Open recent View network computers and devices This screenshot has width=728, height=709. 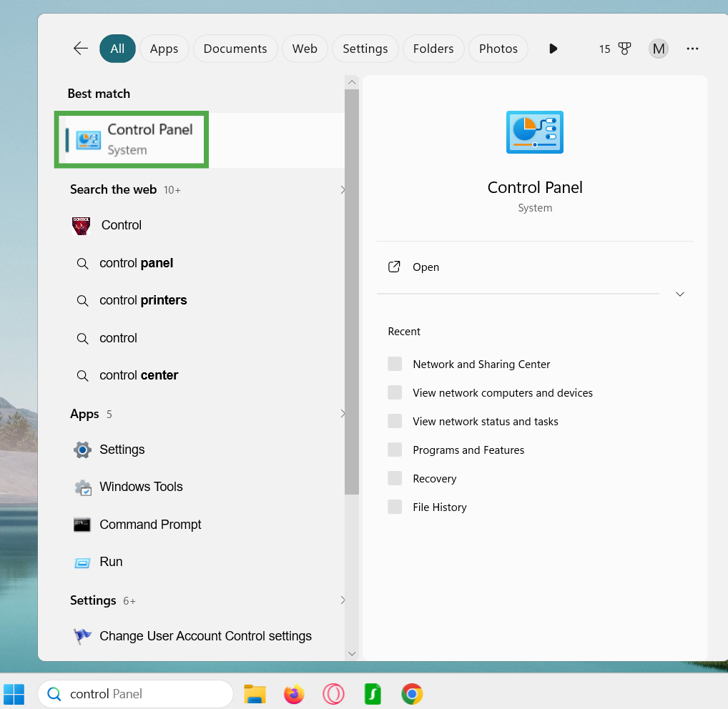[502, 393]
